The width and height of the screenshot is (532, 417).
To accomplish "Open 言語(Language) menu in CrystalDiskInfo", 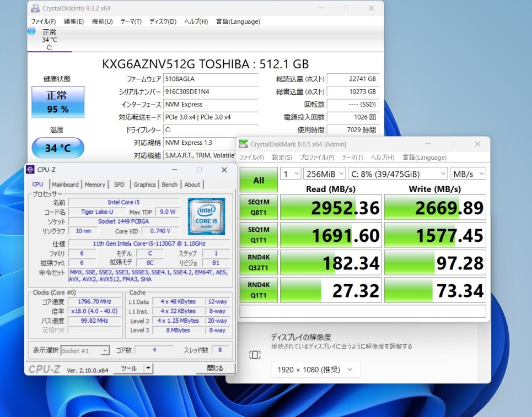I will coord(238,21).
